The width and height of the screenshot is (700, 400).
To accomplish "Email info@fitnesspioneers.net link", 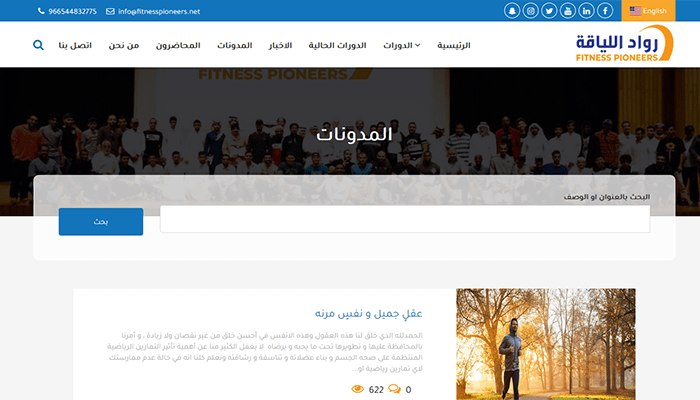I will click(x=159, y=11).
